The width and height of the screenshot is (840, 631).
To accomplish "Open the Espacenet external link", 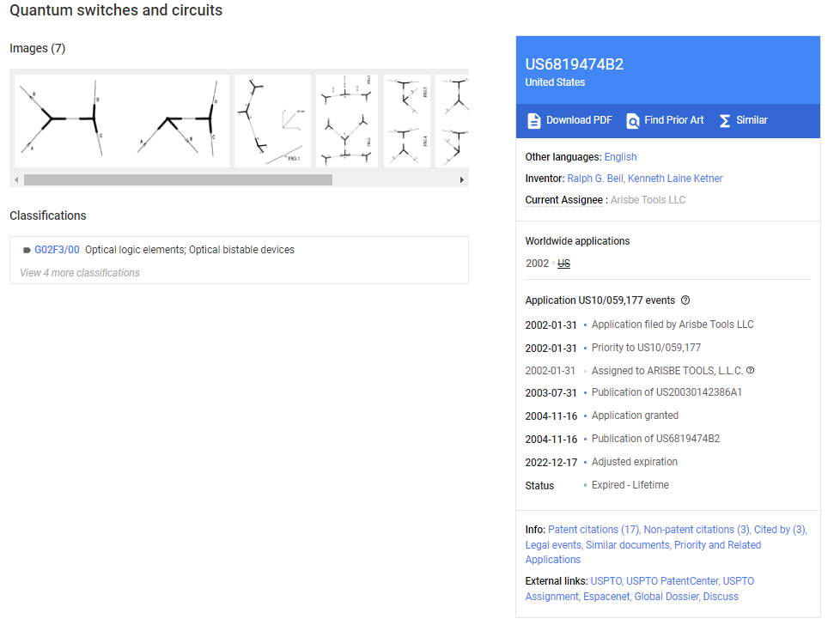I will pyautogui.click(x=606, y=596).
